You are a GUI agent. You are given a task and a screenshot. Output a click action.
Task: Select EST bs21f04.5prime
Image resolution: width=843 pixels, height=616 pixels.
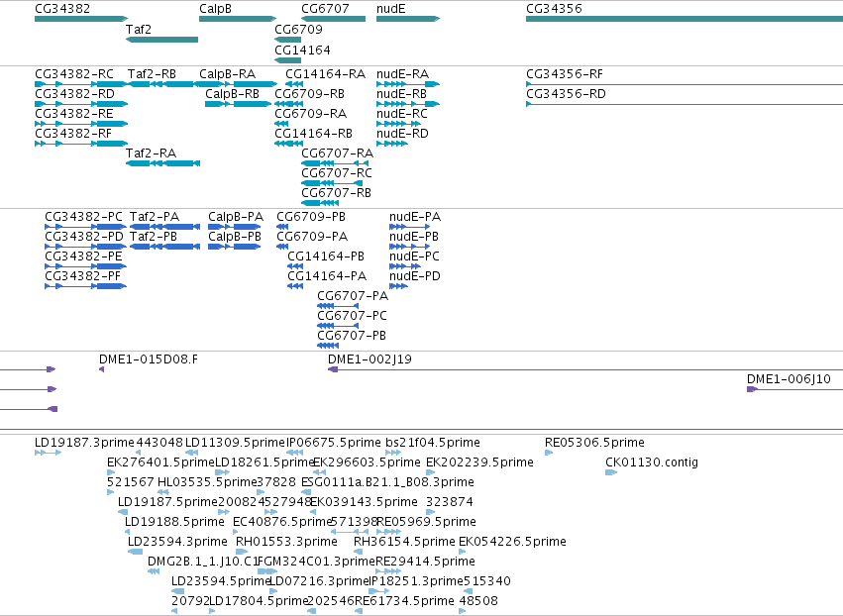coord(433,443)
